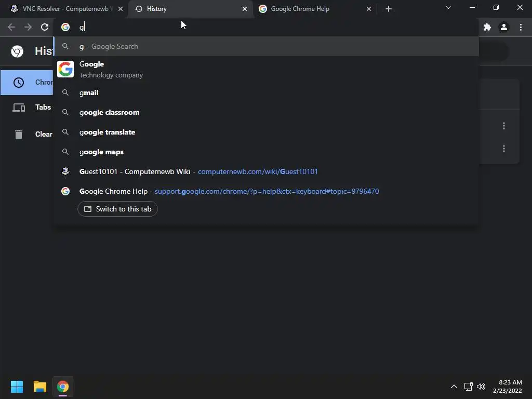Close the Google Chrome Help tab

tap(369, 9)
